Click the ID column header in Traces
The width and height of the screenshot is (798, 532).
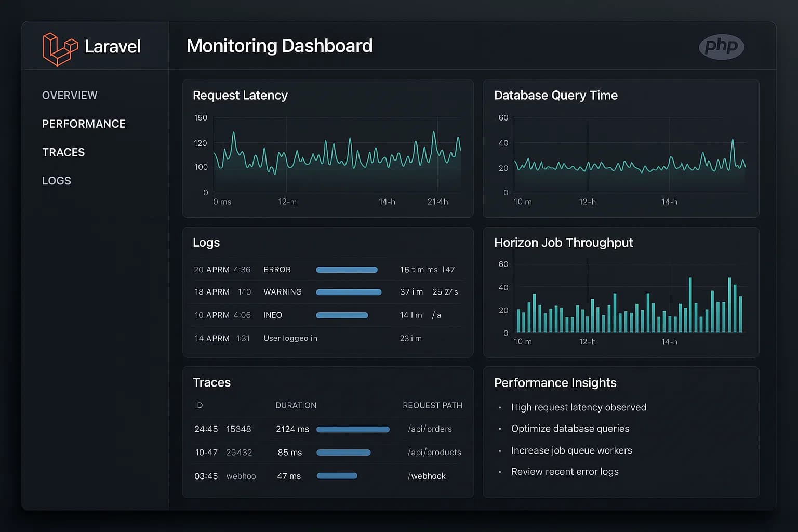[x=198, y=405]
